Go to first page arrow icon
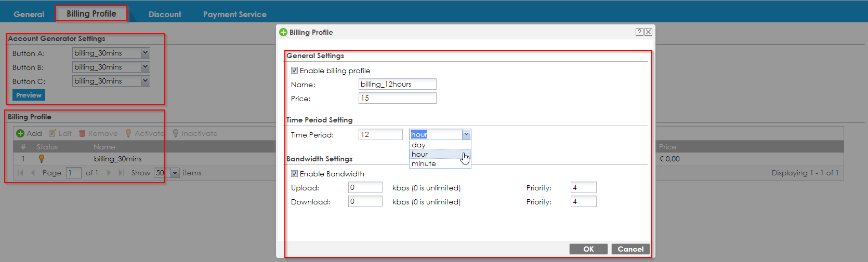The image size is (868, 262). point(20,173)
